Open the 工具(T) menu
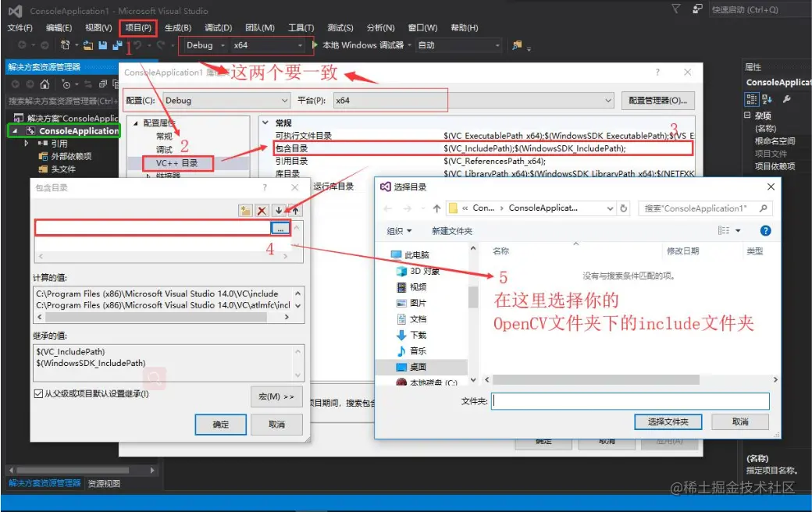 (x=301, y=28)
